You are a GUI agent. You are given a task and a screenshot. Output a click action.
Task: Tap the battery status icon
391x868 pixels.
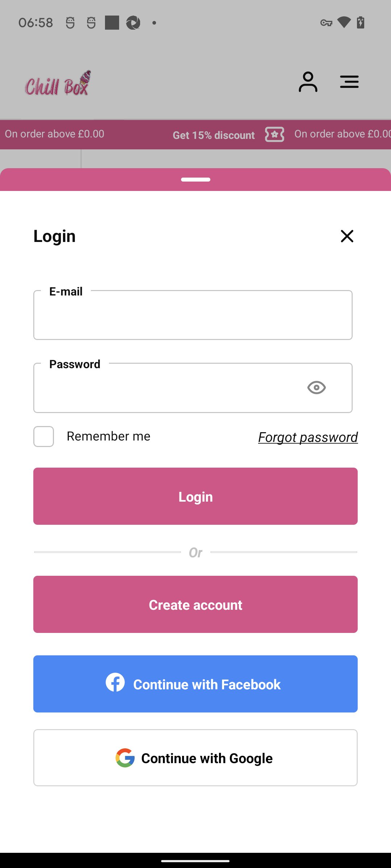[x=361, y=22]
